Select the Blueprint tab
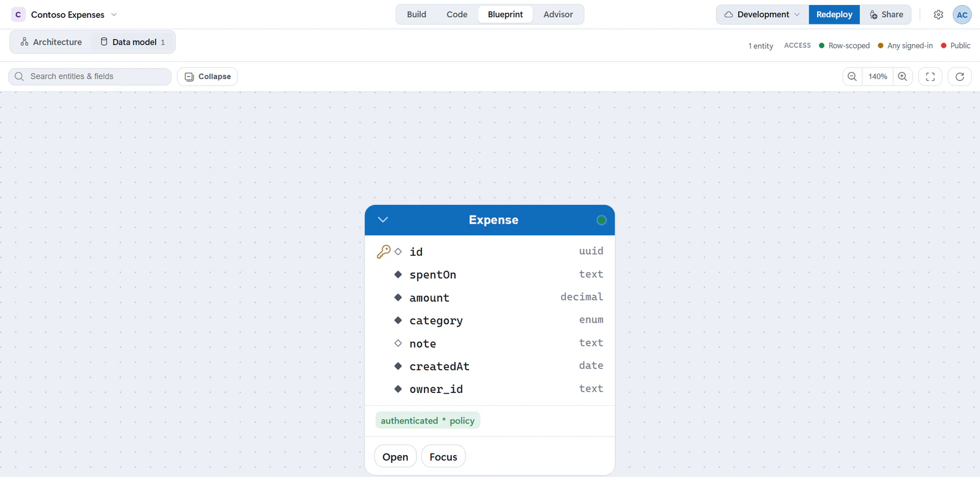The width and height of the screenshot is (980, 477). (505, 15)
